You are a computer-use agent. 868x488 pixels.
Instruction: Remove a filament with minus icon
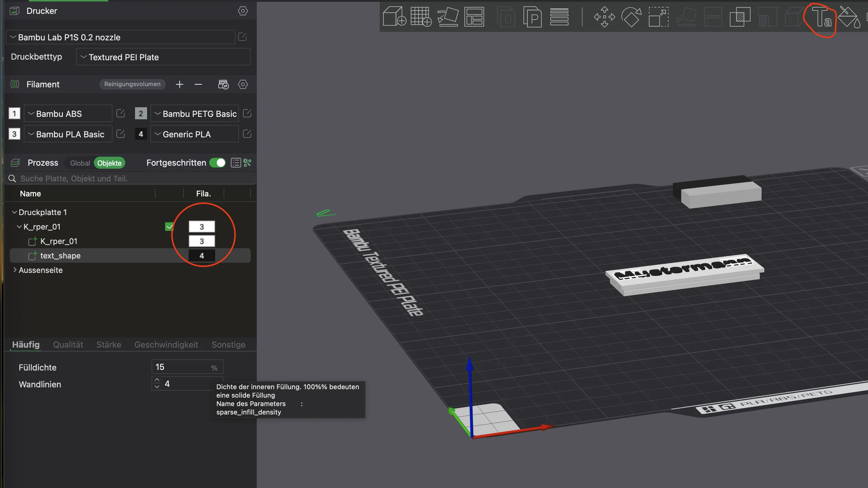tap(198, 84)
